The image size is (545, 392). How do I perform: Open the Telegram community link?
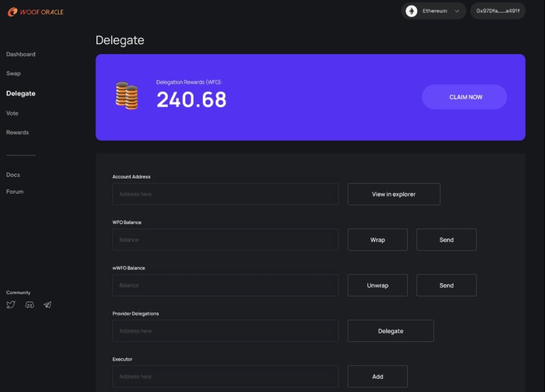click(x=48, y=305)
